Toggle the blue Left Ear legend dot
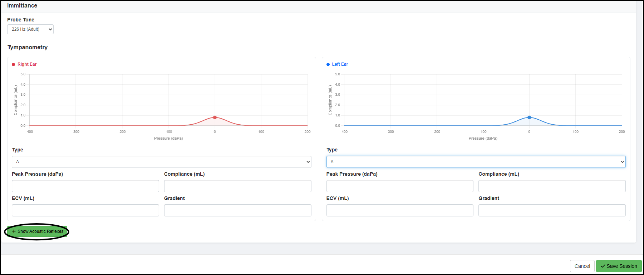 point(328,65)
